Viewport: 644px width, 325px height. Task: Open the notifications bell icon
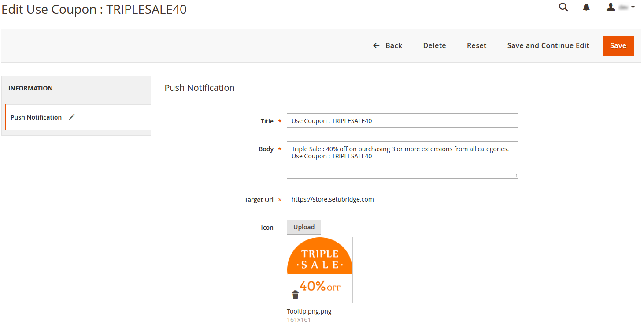pyautogui.click(x=586, y=7)
